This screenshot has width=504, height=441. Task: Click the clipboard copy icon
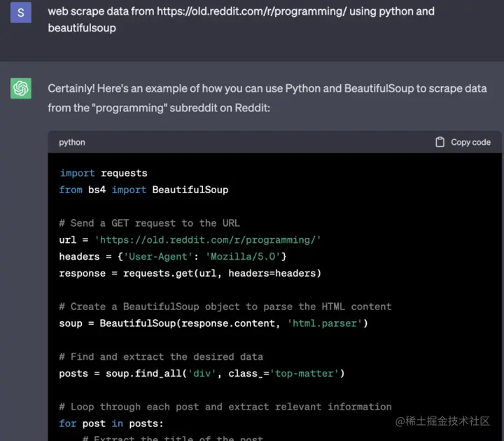tap(440, 142)
